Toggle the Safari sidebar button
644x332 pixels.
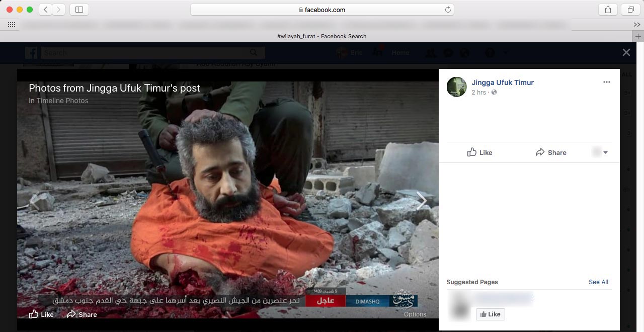coord(79,10)
